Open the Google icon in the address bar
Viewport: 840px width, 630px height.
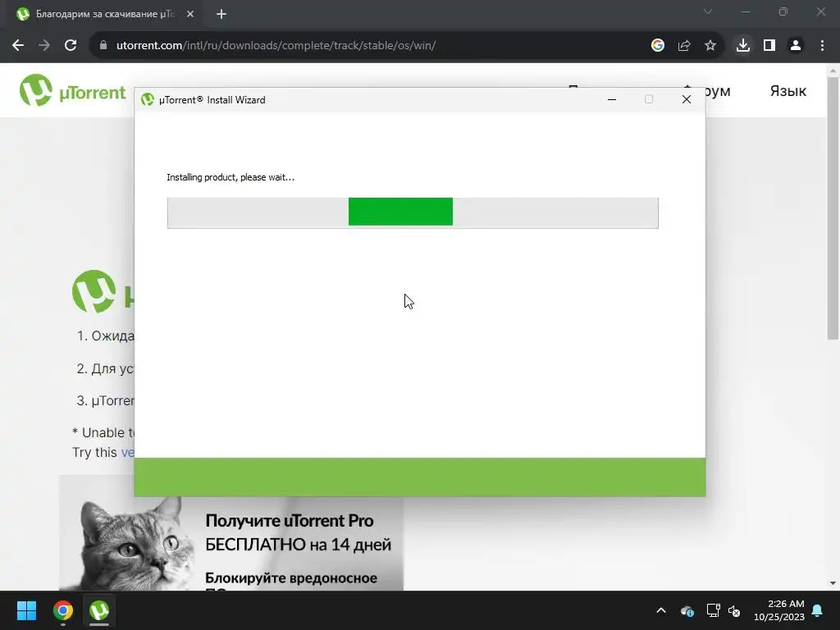(658, 46)
